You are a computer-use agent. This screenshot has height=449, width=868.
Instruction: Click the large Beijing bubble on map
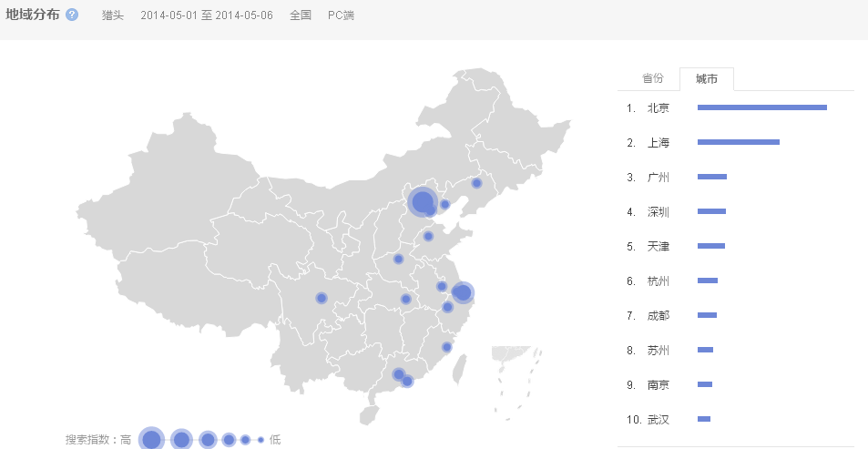pyautogui.click(x=422, y=201)
